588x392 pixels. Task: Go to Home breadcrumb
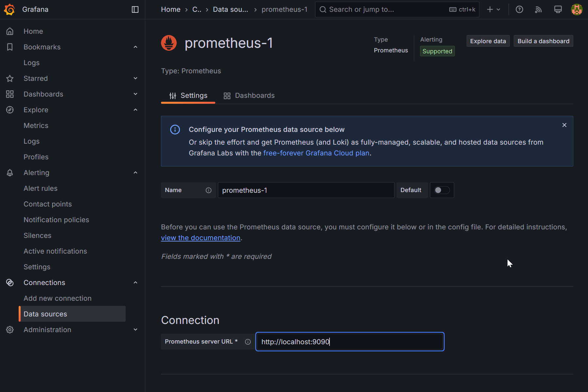point(170,9)
